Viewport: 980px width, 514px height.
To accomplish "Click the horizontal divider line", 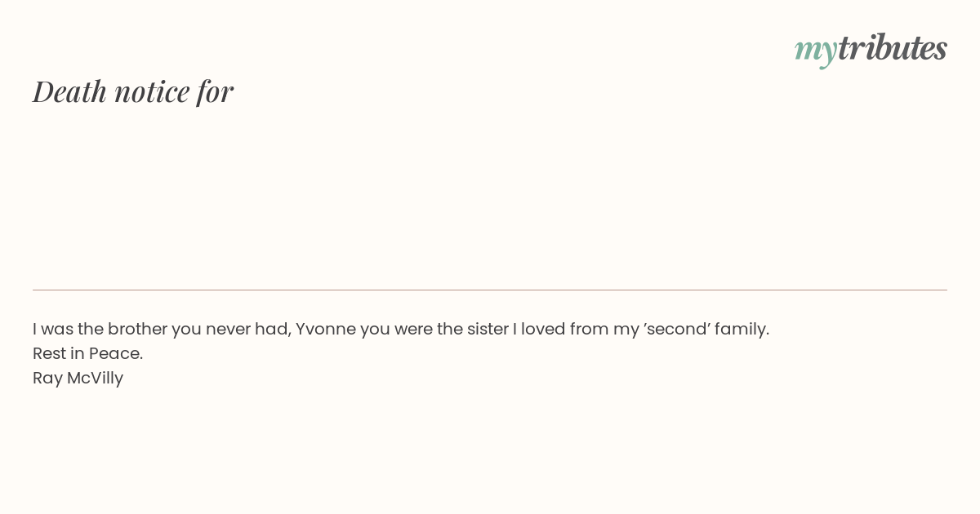I will tap(490, 290).
